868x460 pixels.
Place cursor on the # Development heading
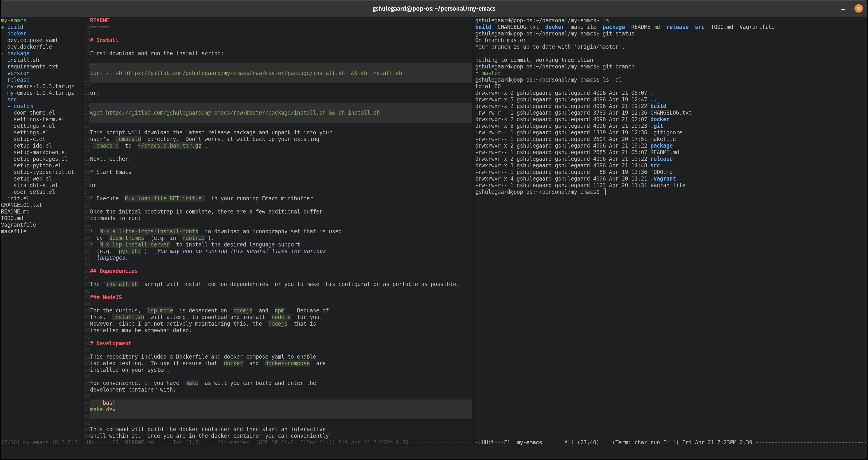(111, 344)
